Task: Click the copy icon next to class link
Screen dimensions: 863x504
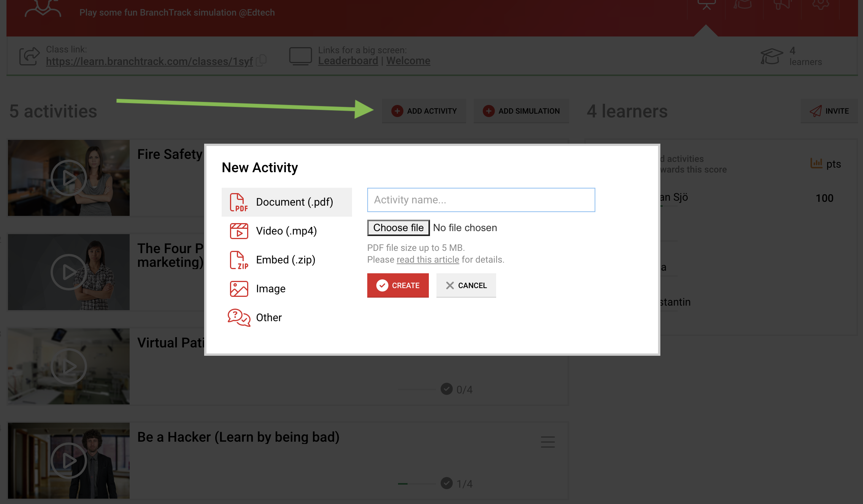Action: pyautogui.click(x=261, y=61)
